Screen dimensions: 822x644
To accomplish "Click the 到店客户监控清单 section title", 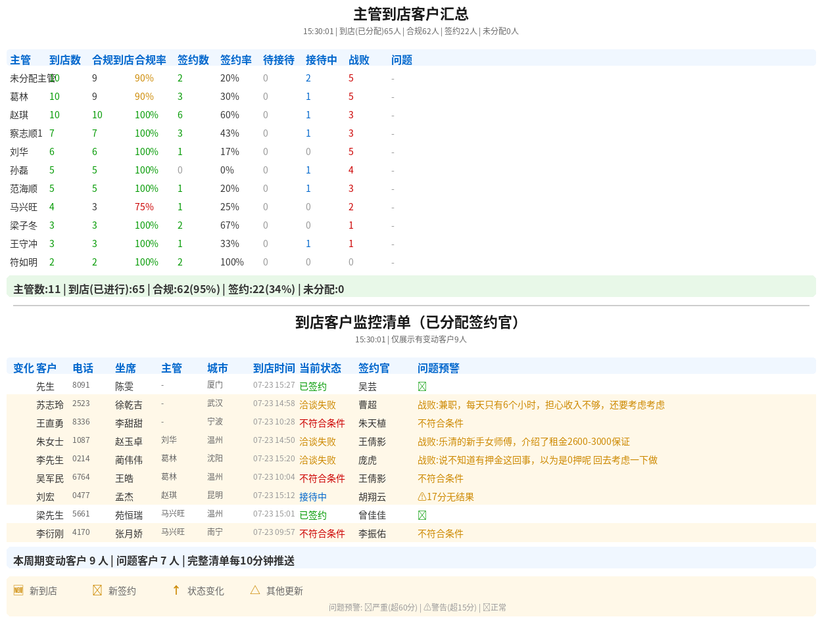I will (411, 322).
